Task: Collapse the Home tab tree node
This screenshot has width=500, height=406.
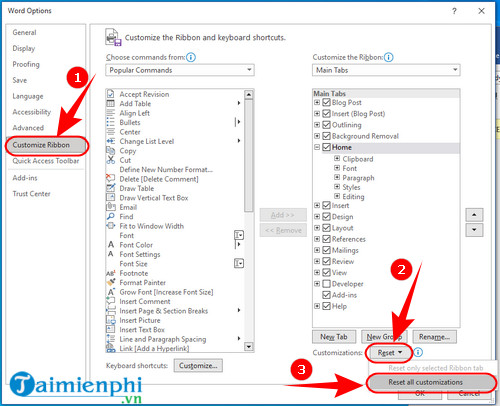Action: click(x=317, y=147)
